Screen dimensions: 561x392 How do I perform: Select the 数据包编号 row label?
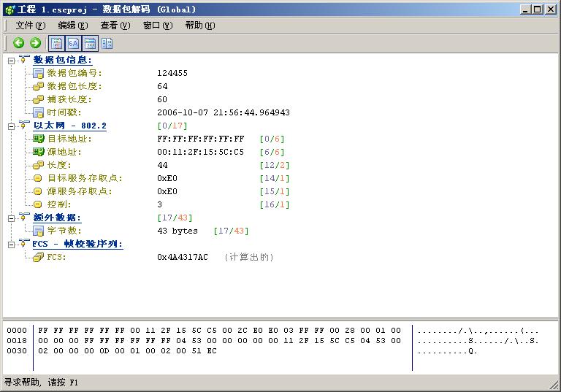point(75,73)
